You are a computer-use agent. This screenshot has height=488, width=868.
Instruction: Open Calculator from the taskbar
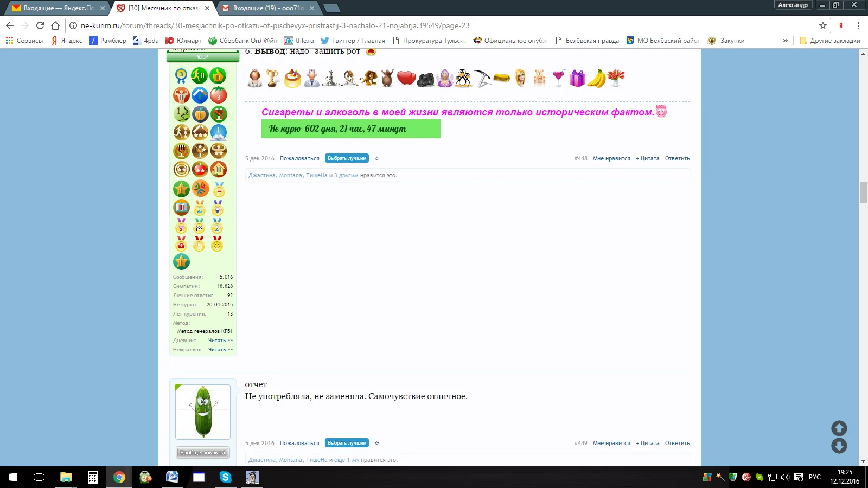point(93,477)
